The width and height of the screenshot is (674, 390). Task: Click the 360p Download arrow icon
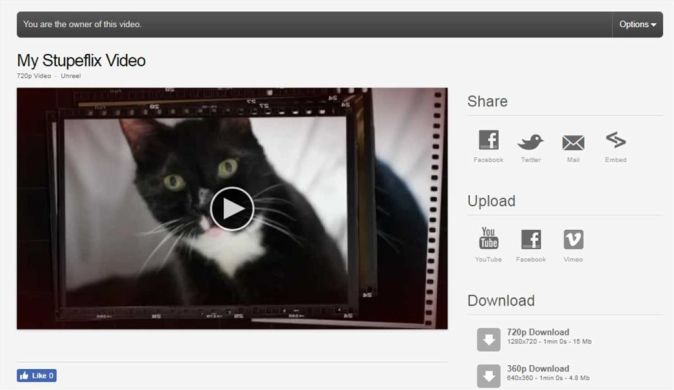click(489, 376)
